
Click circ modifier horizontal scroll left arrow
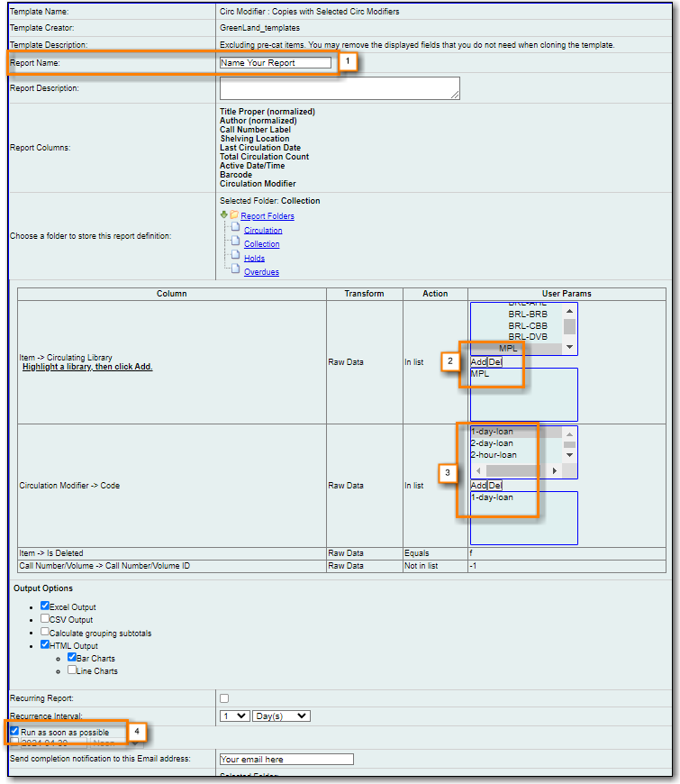(x=478, y=471)
